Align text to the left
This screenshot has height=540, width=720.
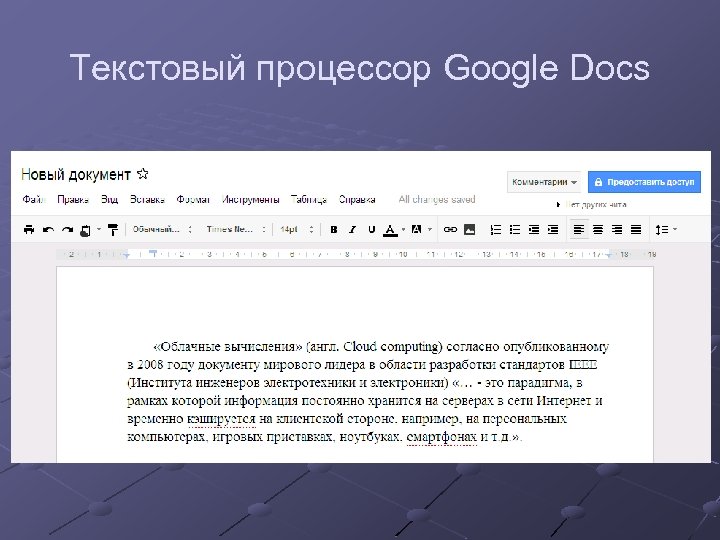[579, 229]
